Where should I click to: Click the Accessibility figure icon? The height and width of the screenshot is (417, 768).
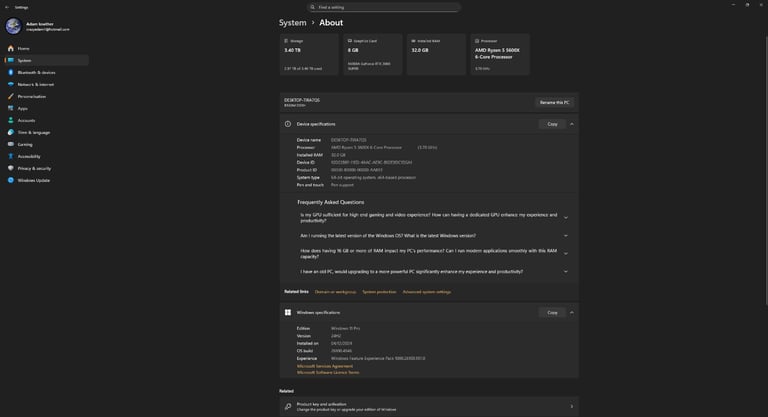tap(11, 156)
